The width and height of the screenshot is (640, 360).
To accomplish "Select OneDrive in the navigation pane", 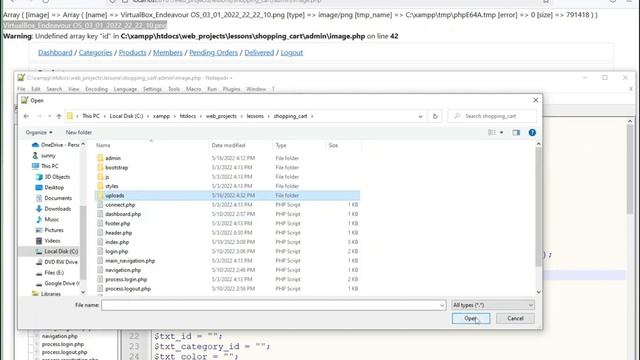I will [x=60, y=145].
